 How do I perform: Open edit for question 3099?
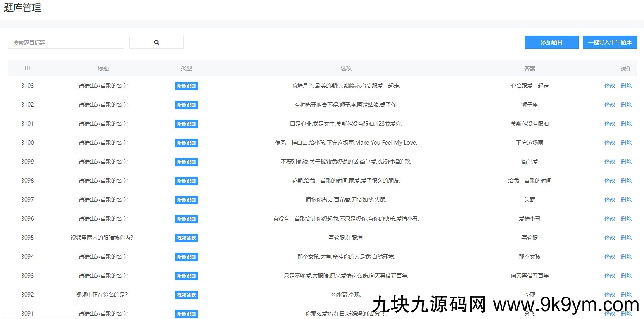(x=609, y=162)
